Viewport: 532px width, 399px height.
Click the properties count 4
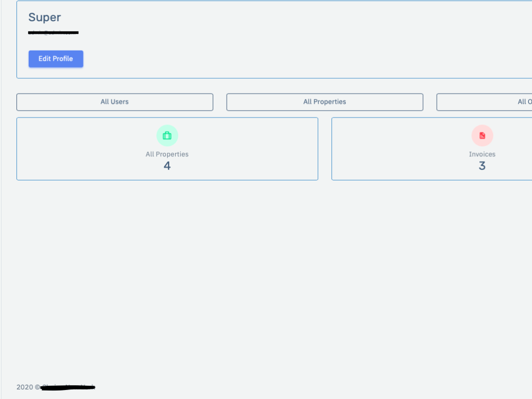point(167,166)
